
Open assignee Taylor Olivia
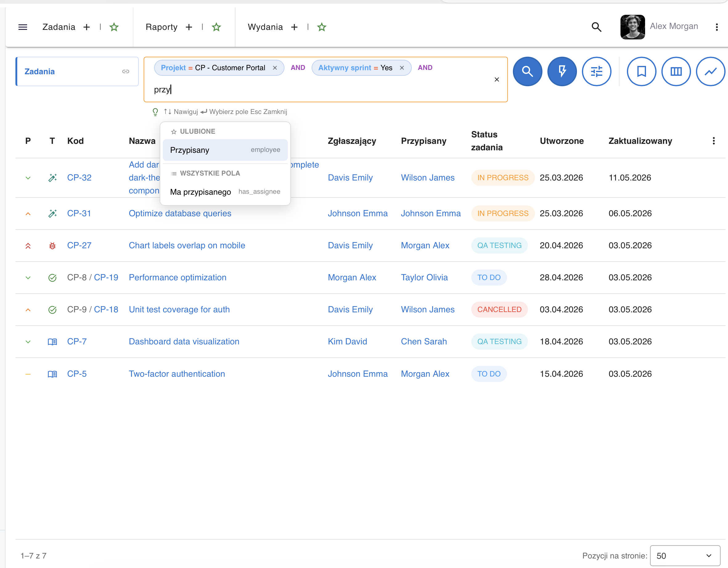424,278
